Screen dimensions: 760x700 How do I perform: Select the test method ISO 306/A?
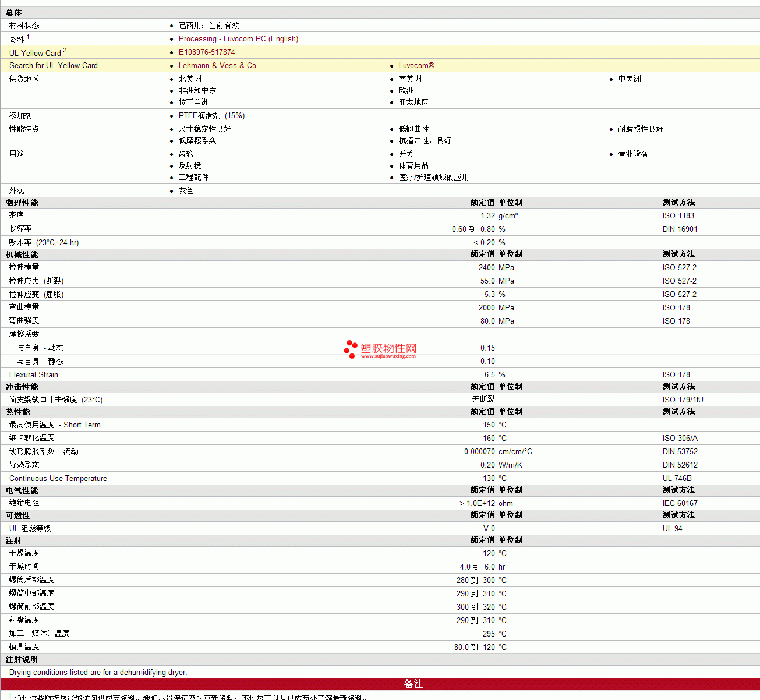click(x=680, y=438)
